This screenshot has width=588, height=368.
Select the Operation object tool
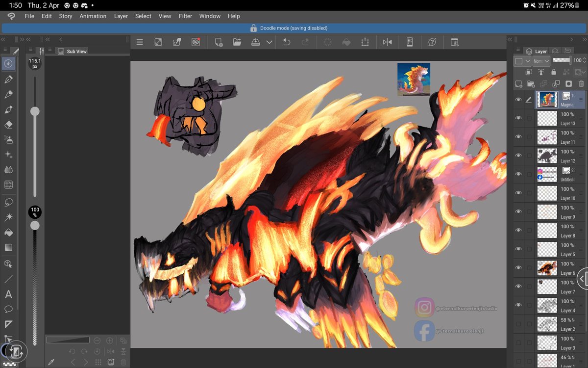coord(8,264)
